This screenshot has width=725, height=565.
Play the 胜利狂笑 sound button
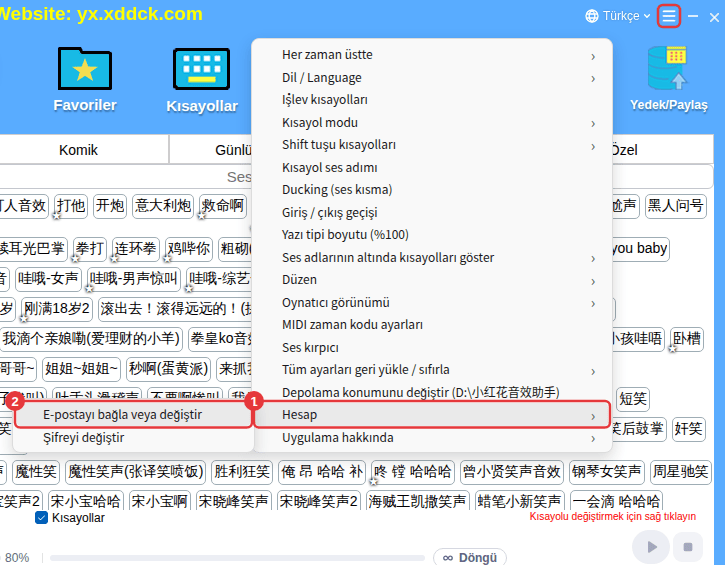[242, 472]
